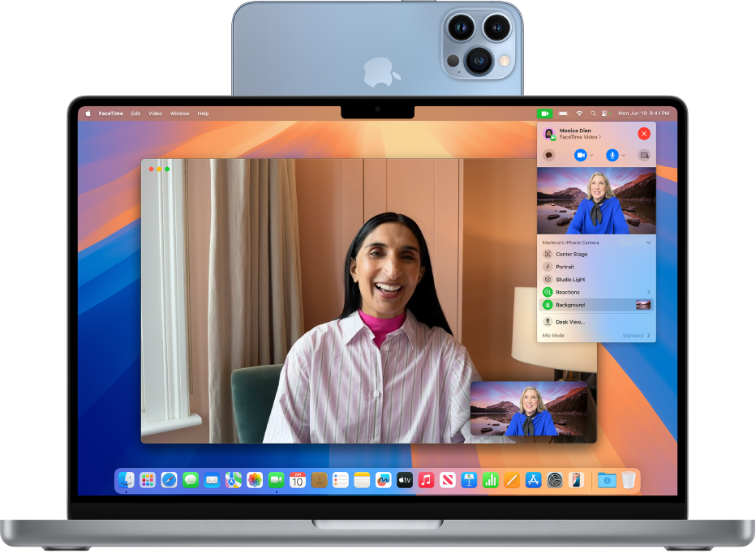This screenshot has width=756, height=553.
Task: Toggle Screen Mirroring from the menu bar
Action: [x=604, y=114]
